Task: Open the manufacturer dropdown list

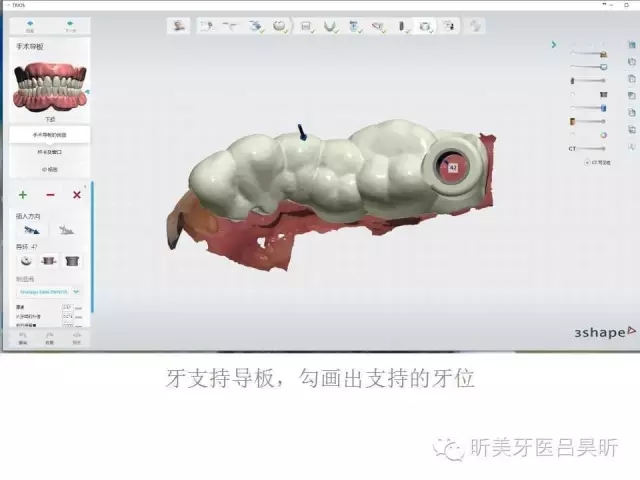Action: (49, 292)
